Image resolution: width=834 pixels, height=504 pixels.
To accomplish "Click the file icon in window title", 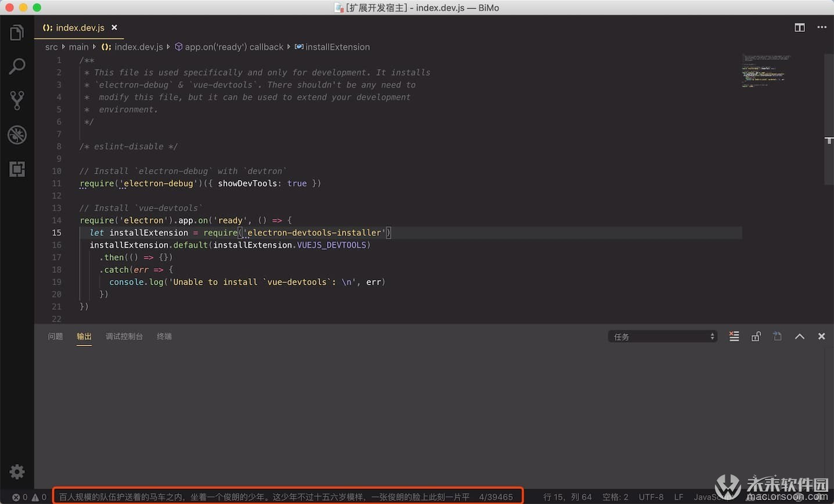I will pyautogui.click(x=339, y=8).
